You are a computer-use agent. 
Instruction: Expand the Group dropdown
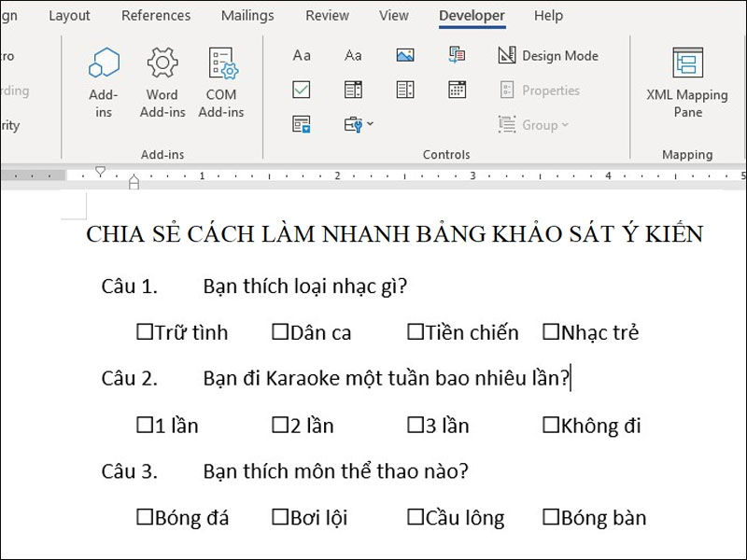click(x=533, y=125)
